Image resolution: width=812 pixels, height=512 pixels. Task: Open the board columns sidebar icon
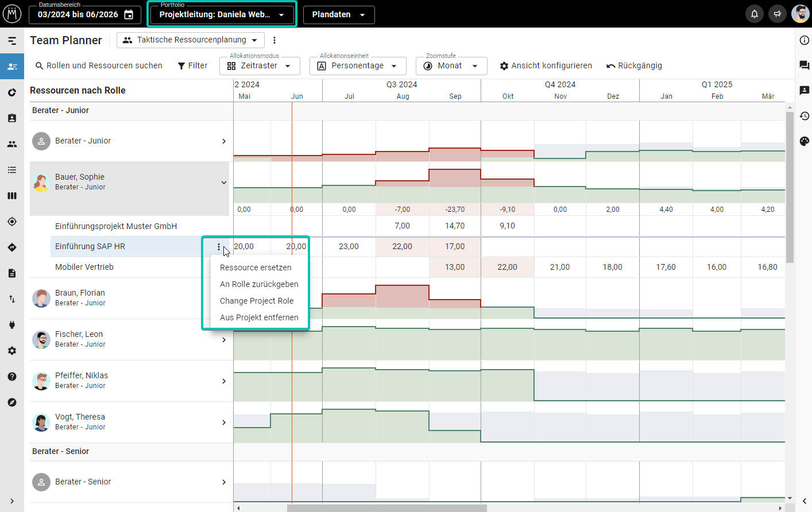tap(12, 196)
